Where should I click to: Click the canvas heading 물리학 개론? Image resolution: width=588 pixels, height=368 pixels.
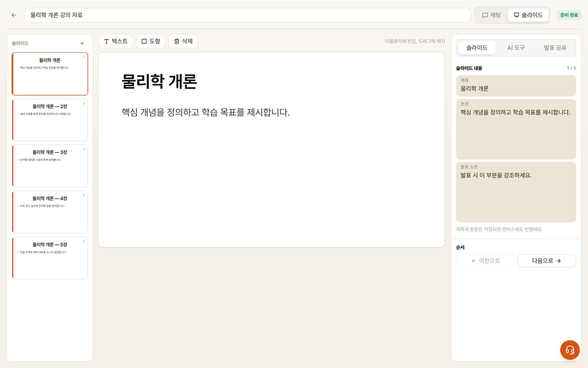tap(159, 81)
